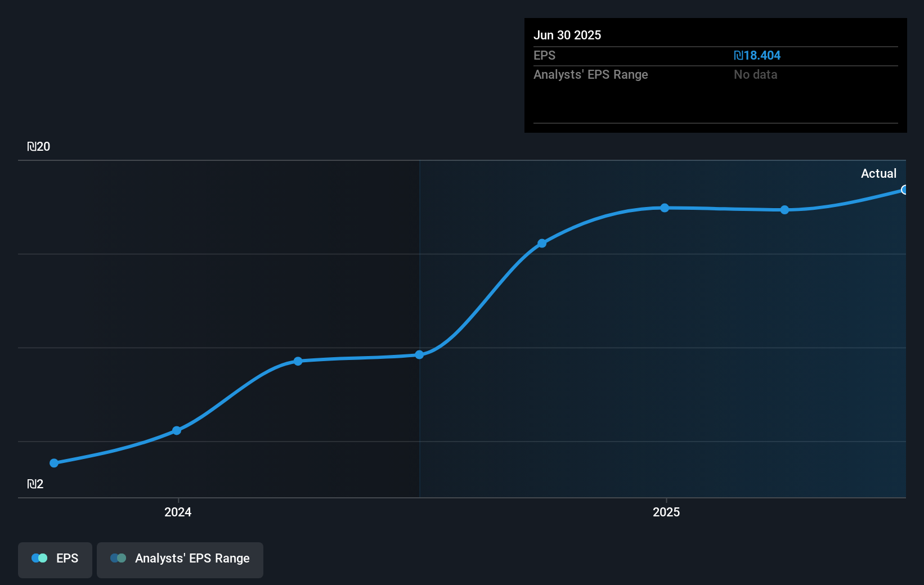
Task: Click the ₪20 y-axis label
Action: point(39,147)
